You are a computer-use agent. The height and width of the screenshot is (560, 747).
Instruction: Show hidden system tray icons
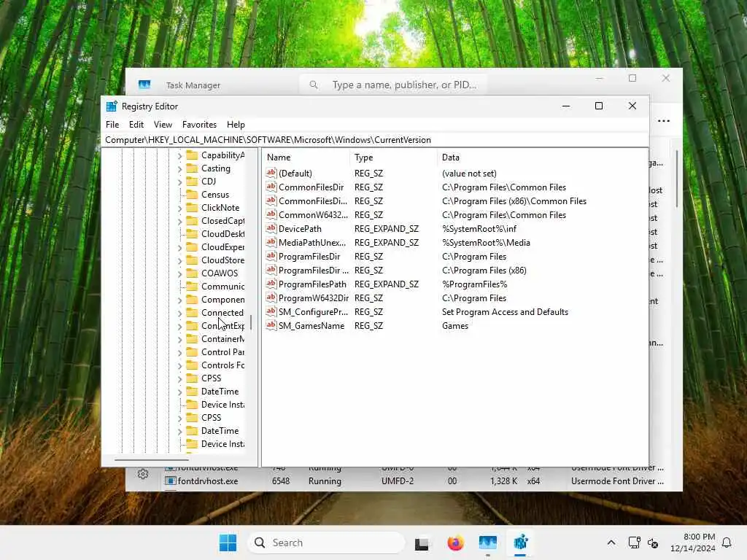click(611, 542)
